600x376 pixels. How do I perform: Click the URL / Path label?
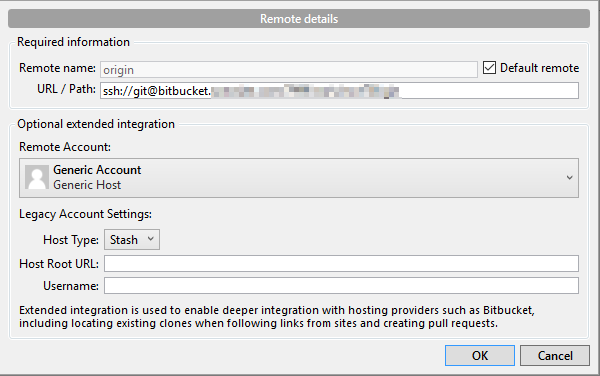point(66,89)
